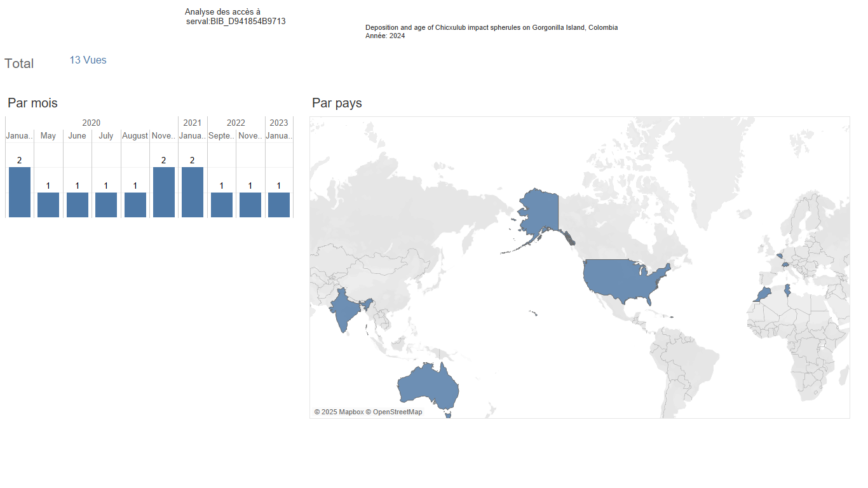Select the August 2020 bar
This screenshot has width=868, height=488.
pyautogui.click(x=135, y=205)
